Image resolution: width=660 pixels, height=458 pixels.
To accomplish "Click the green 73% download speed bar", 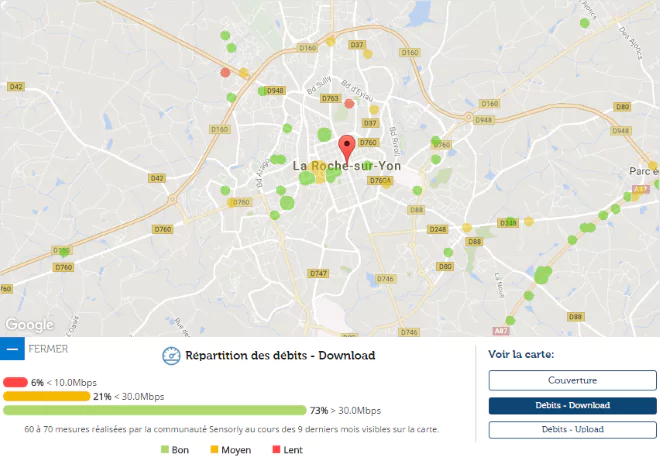I will point(154,410).
